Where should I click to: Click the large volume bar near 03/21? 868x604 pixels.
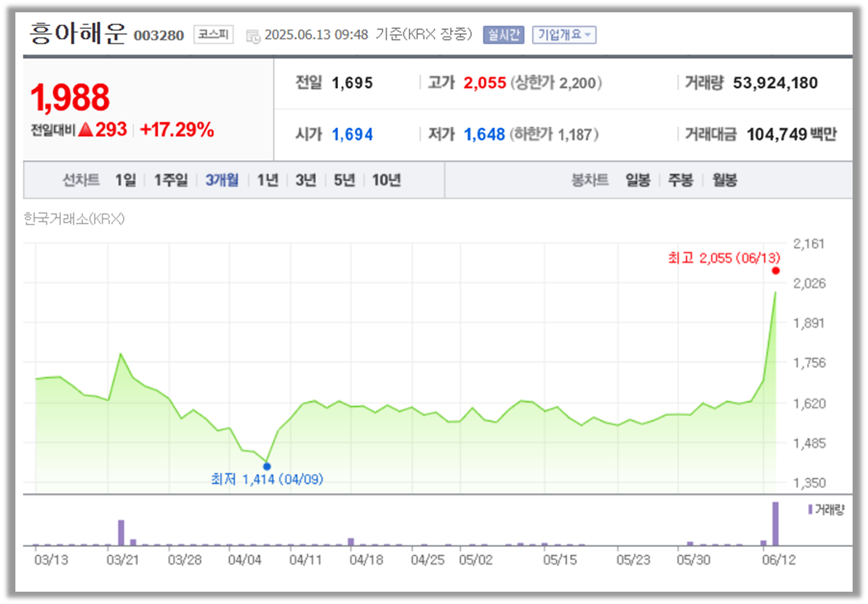(x=121, y=533)
